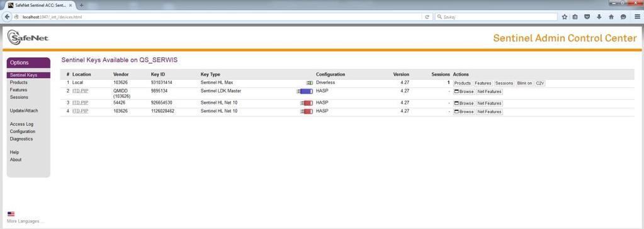
Task: Browse the Sentinel LDK Master key 9895134
Action: pyautogui.click(x=464, y=91)
